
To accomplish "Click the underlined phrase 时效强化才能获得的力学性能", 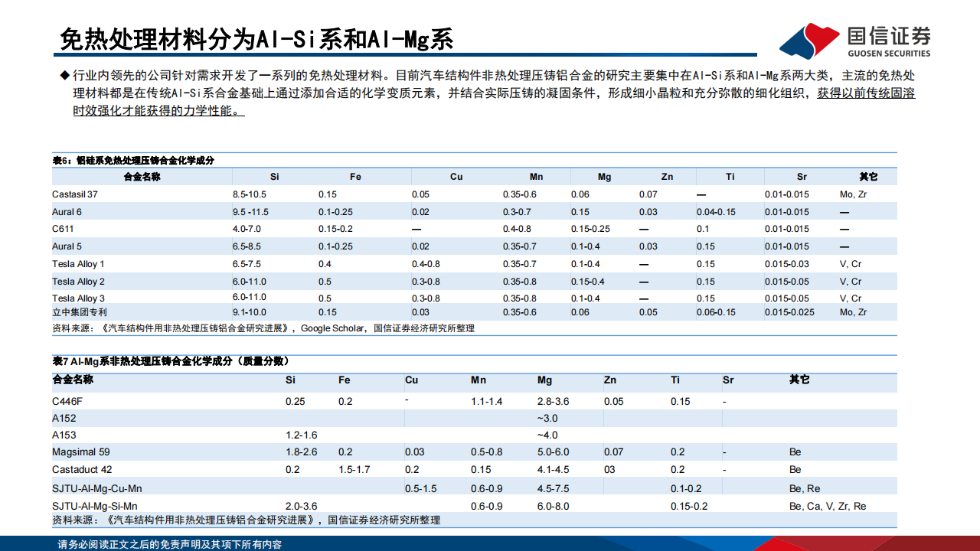I will pyautogui.click(x=158, y=110).
